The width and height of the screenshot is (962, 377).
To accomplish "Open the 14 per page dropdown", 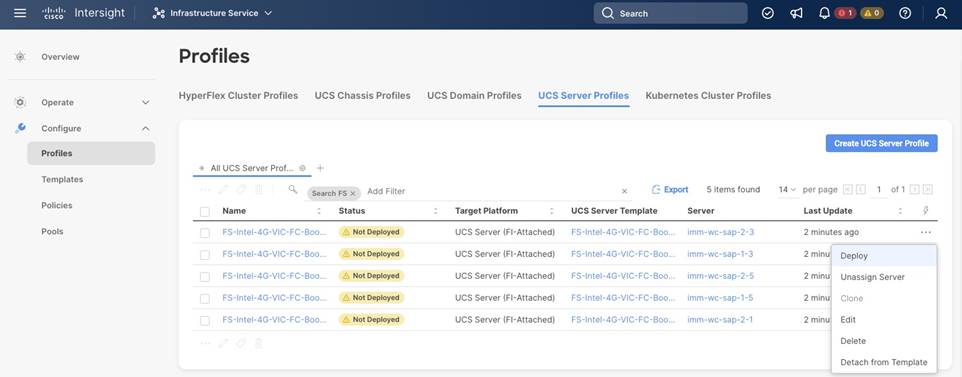I will 787,190.
